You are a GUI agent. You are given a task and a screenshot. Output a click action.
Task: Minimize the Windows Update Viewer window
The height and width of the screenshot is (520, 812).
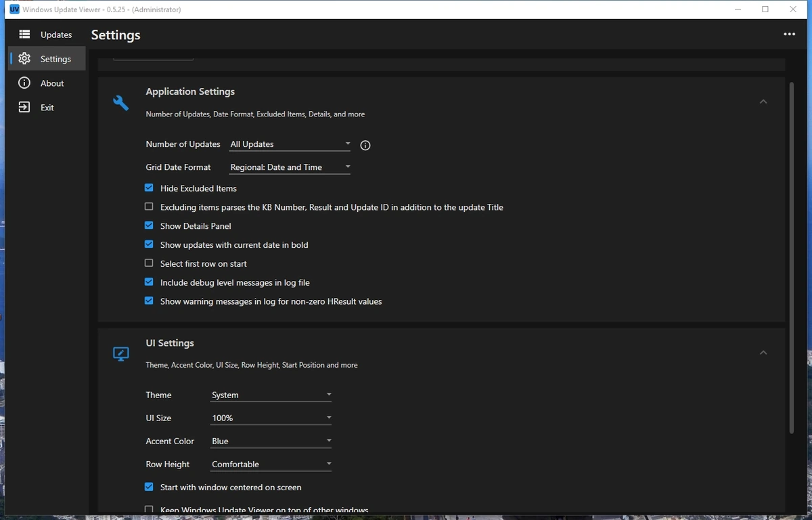pos(738,9)
